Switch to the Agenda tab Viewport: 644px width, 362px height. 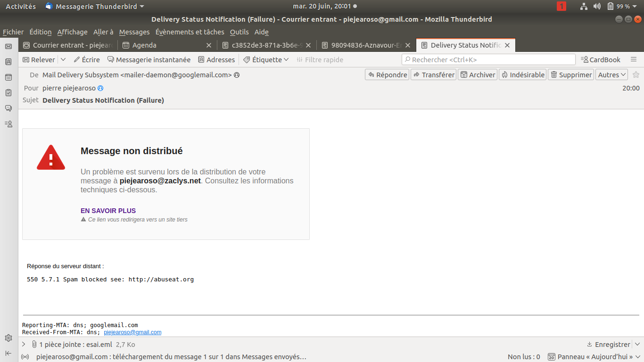tap(167, 45)
